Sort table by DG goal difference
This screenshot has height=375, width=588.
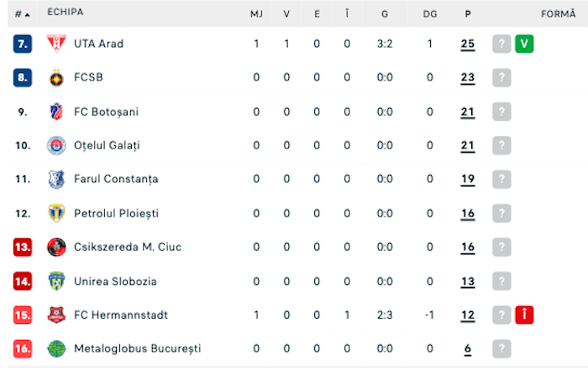point(430,13)
